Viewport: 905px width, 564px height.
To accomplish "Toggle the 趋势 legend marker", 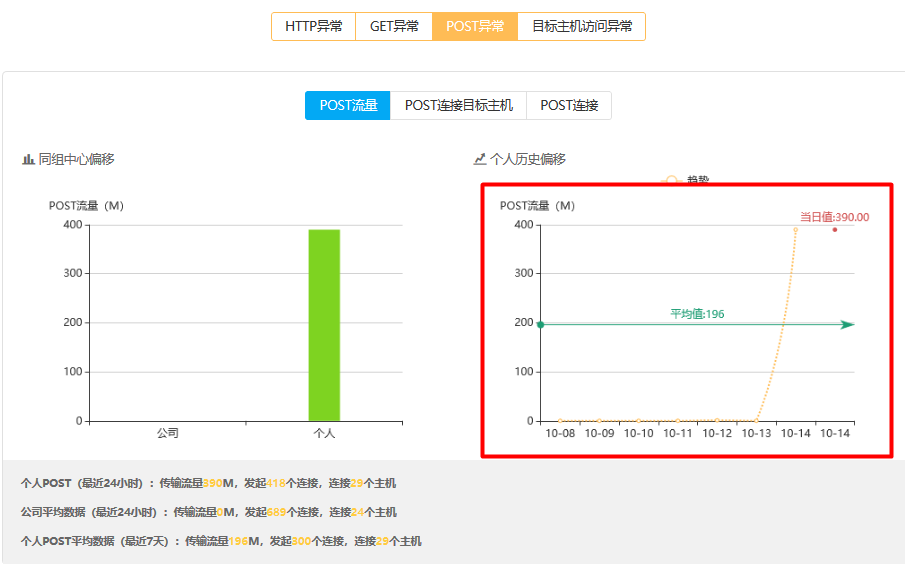I will click(671, 180).
